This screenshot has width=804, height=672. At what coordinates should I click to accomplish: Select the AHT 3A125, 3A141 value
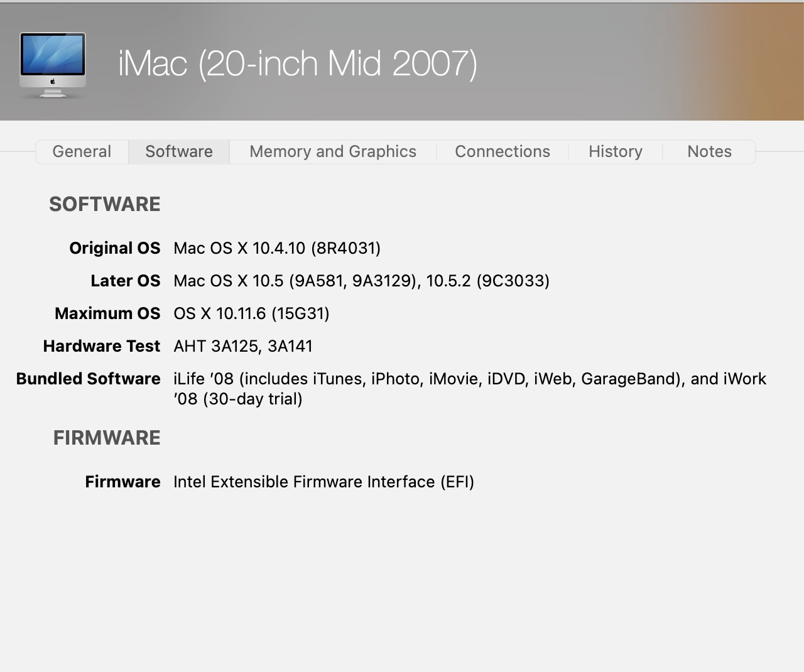[243, 346]
